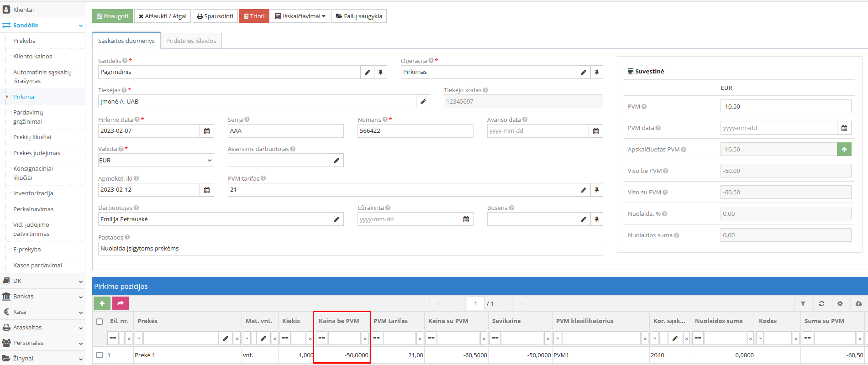Screen dimensions: 868x365
Task: Switch to the Pridėtinės išlaidos tab
Action: [191, 41]
